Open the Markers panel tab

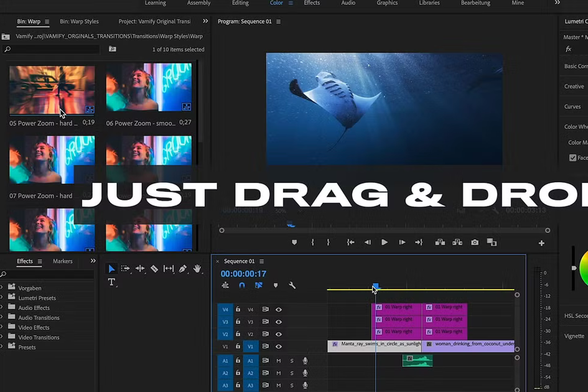(x=63, y=261)
